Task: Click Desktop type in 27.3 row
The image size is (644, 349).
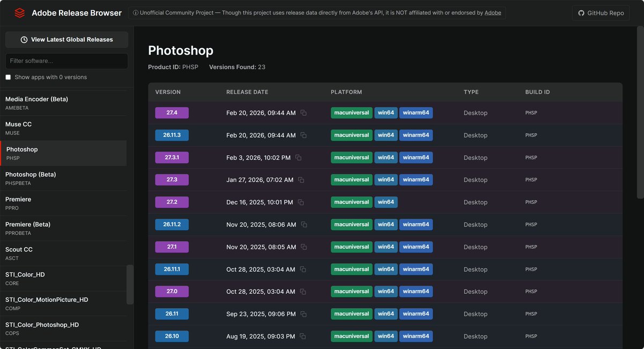Action: click(x=475, y=180)
